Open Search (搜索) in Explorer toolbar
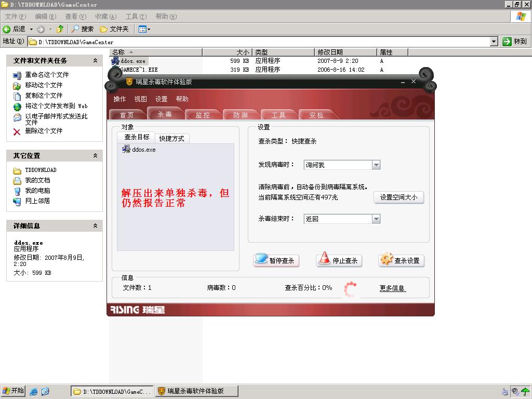The width and height of the screenshot is (532, 399). coord(82,29)
